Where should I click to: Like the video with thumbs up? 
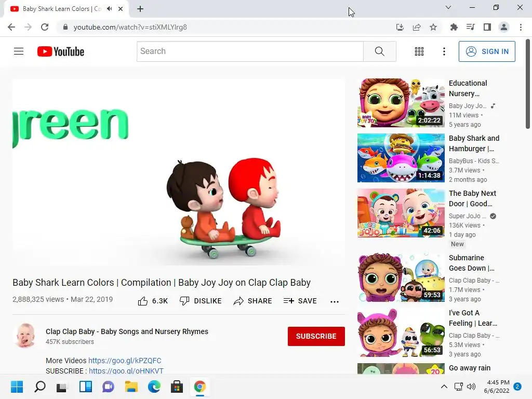tap(153, 301)
